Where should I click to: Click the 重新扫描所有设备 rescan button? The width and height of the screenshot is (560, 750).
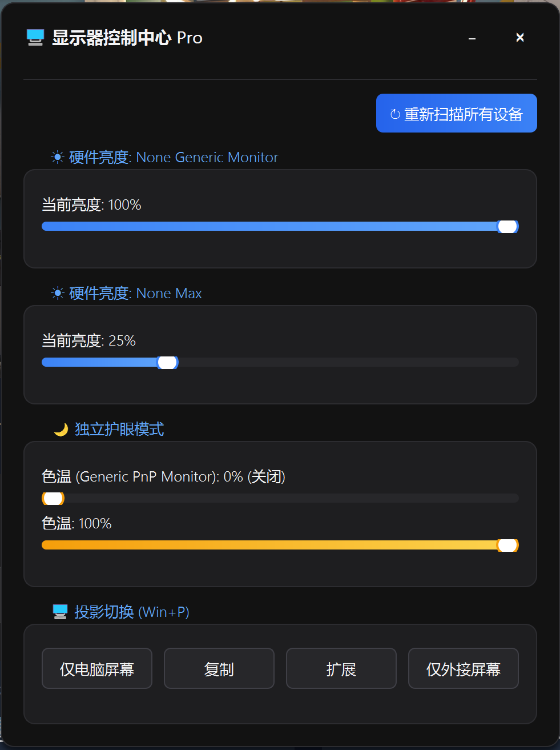(x=456, y=113)
